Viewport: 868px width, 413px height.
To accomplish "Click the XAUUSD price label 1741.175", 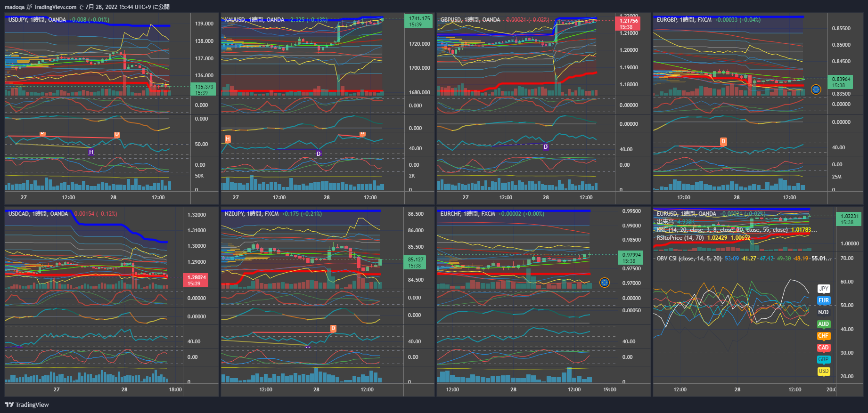I will click(x=418, y=22).
